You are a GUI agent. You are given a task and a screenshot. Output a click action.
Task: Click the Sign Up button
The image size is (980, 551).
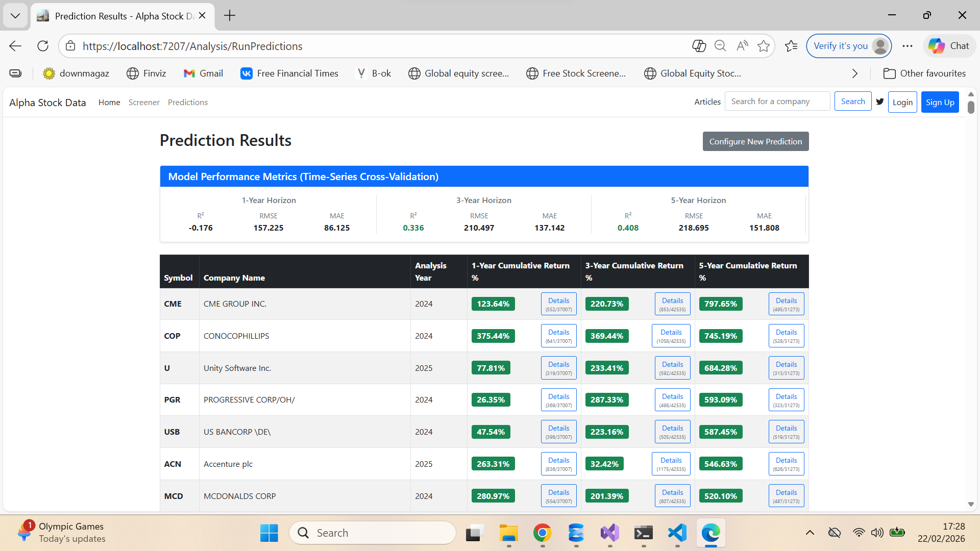click(940, 102)
